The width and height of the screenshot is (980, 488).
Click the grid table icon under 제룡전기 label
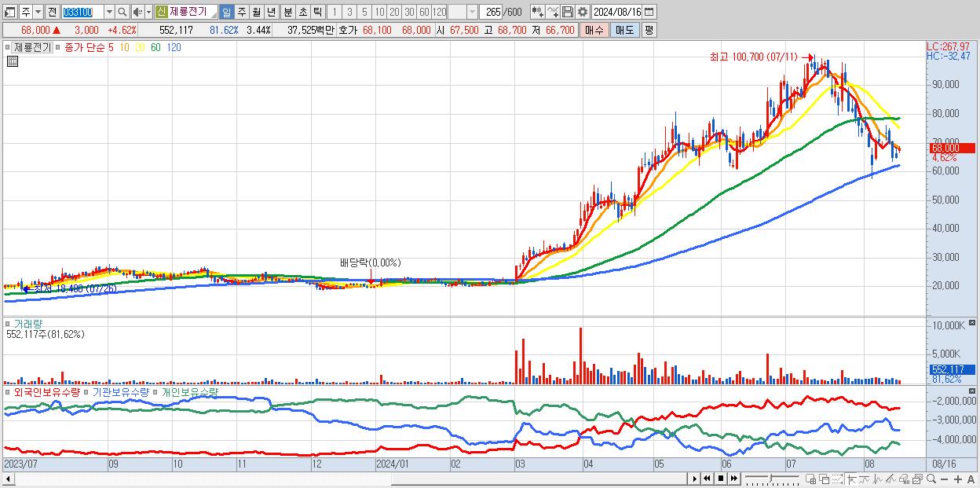[13, 61]
